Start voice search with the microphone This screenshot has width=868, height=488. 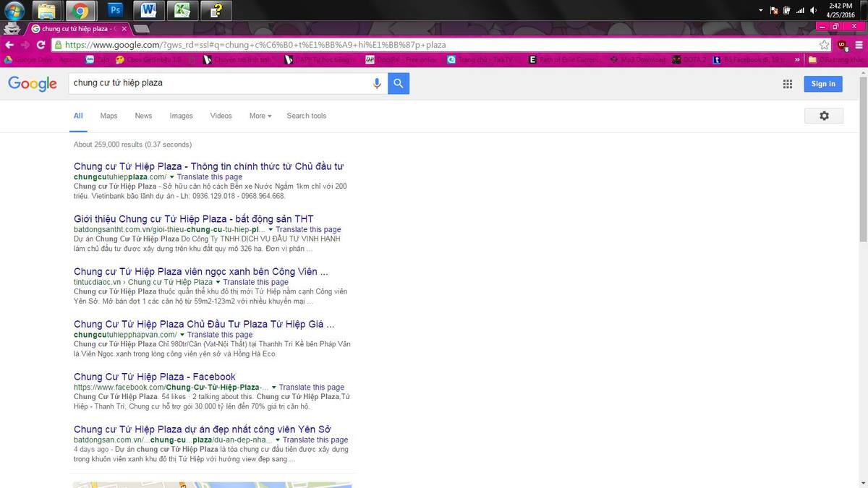[376, 83]
